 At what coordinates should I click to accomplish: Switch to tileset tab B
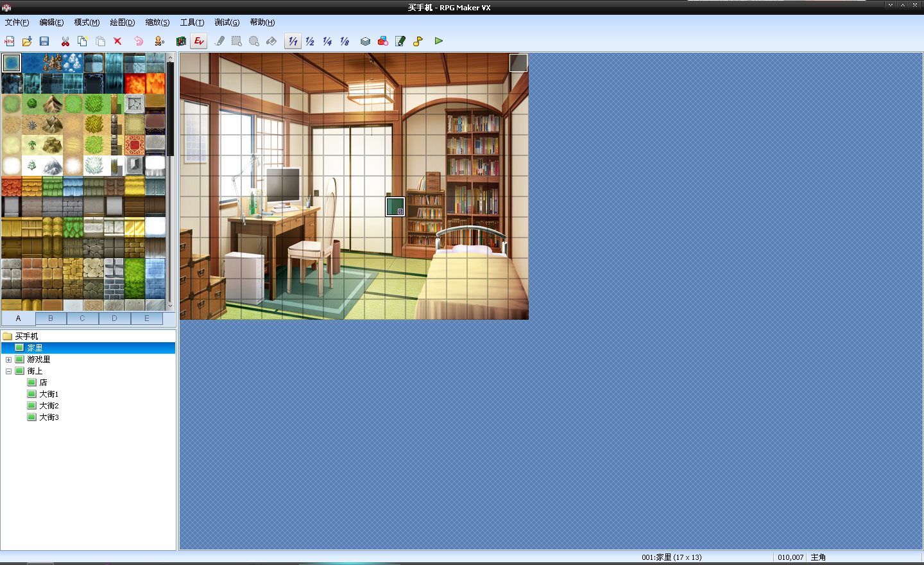click(51, 318)
